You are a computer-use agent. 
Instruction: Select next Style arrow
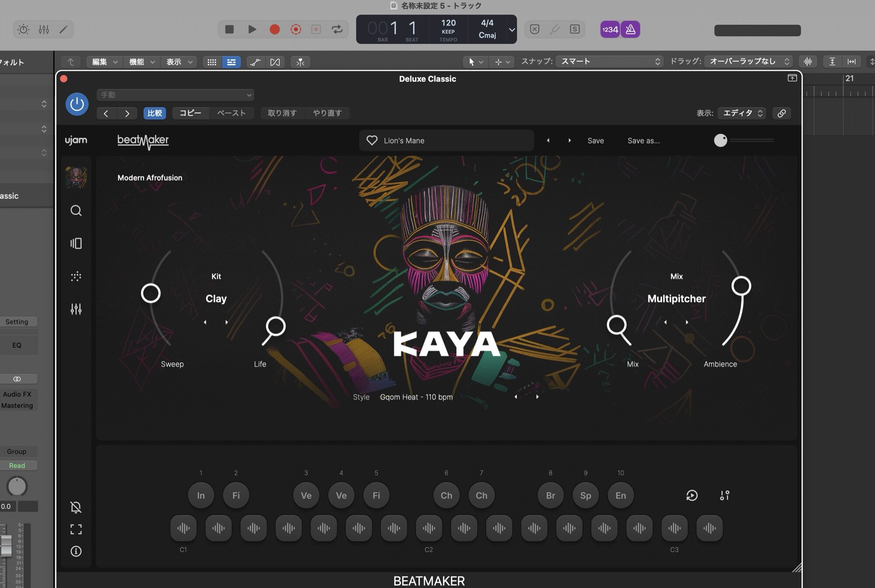(537, 397)
